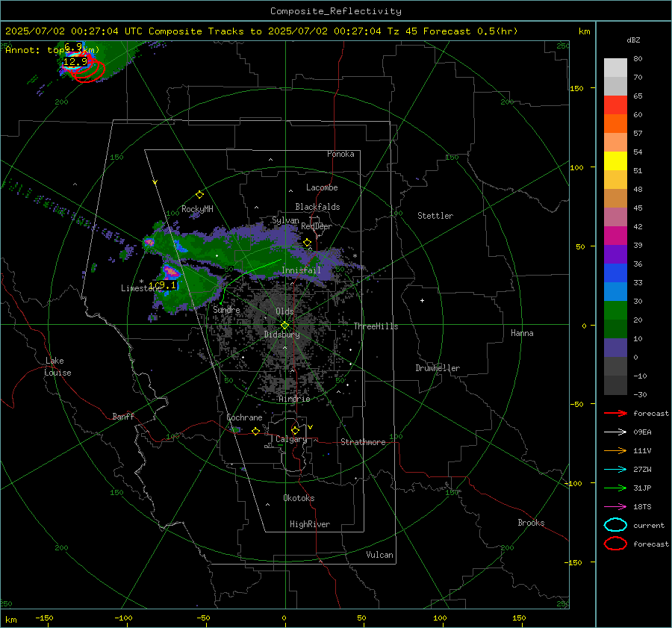The width and height of the screenshot is (672, 628).
Task: Click the Vulcan city label
Action: click(379, 555)
